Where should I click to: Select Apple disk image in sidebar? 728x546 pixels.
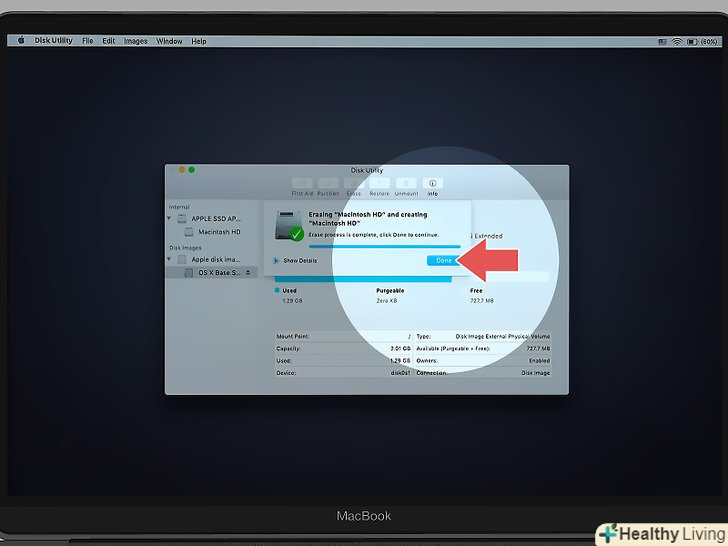[211, 259]
